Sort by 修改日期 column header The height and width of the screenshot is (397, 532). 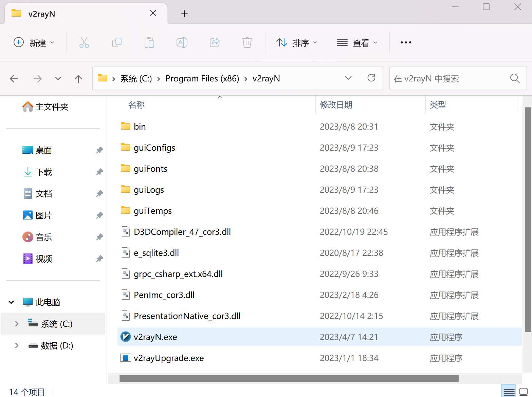point(336,105)
